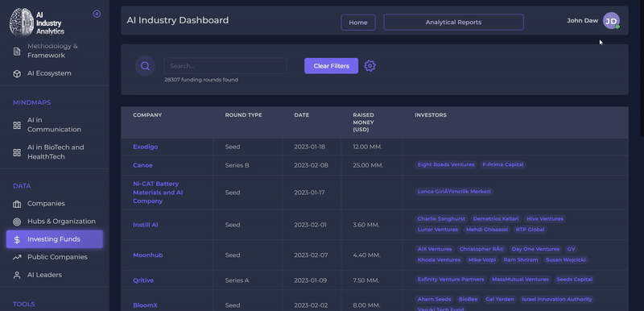The width and height of the screenshot is (644, 311).
Task: Click RTP Global investor tag
Action: 530,230
